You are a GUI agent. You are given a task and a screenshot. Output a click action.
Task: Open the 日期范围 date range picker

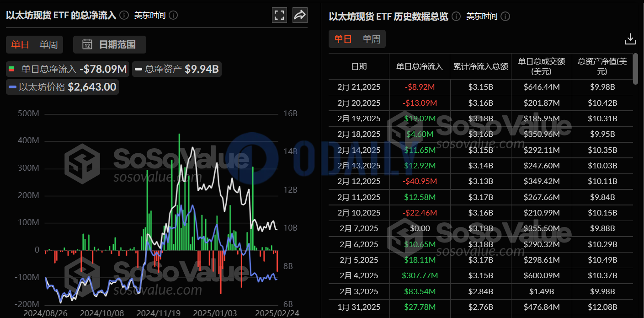tap(110, 44)
